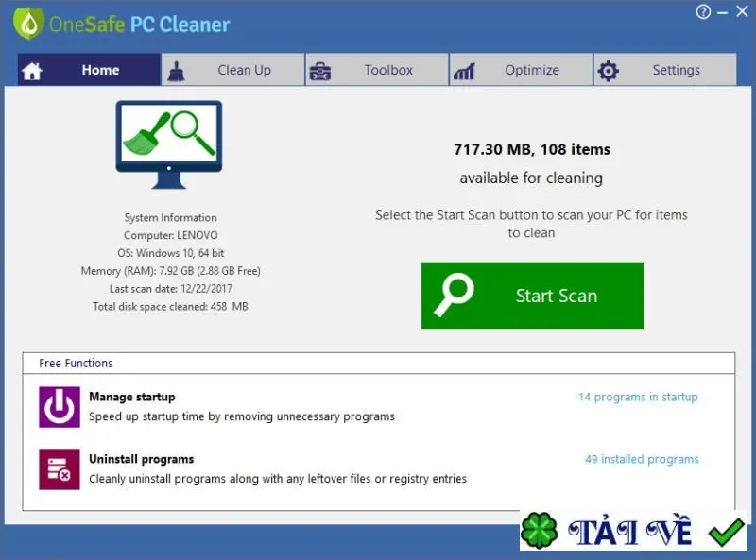
Task: Open Manage startup function
Action: 132,397
